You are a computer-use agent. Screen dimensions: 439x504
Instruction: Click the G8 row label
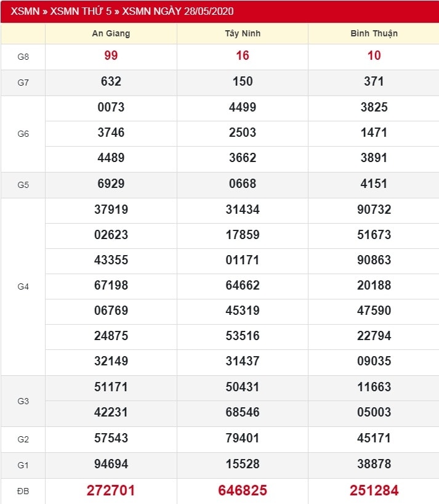(x=23, y=57)
